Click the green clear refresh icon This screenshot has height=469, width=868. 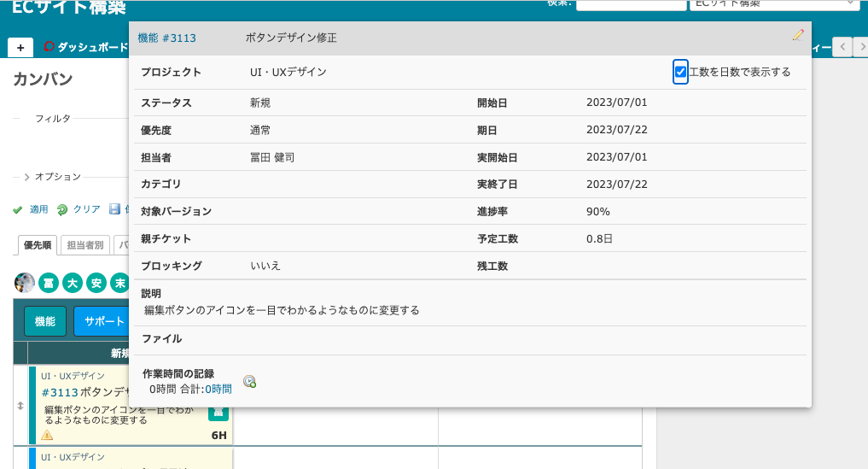click(62, 209)
